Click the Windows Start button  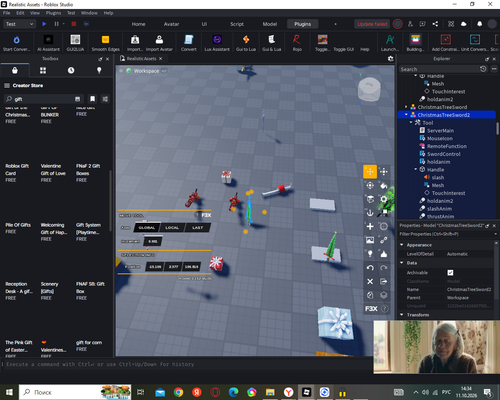click(9, 392)
